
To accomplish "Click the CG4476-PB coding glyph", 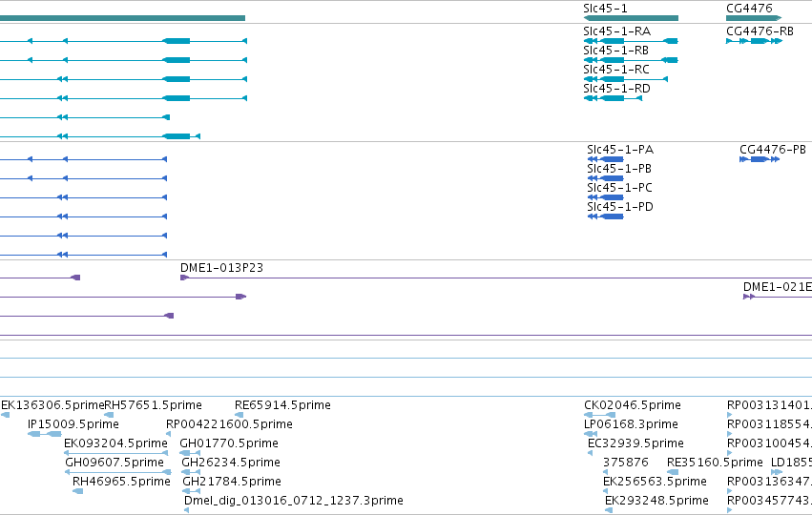I will point(760,159).
